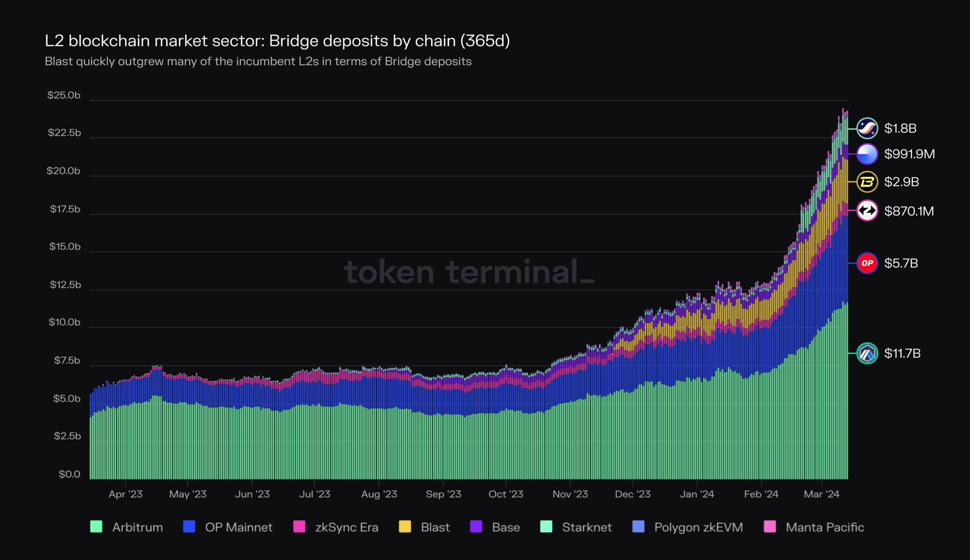The height and width of the screenshot is (560, 970).
Task: Click the zkSync Era arrows logo icon
Action: click(867, 210)
